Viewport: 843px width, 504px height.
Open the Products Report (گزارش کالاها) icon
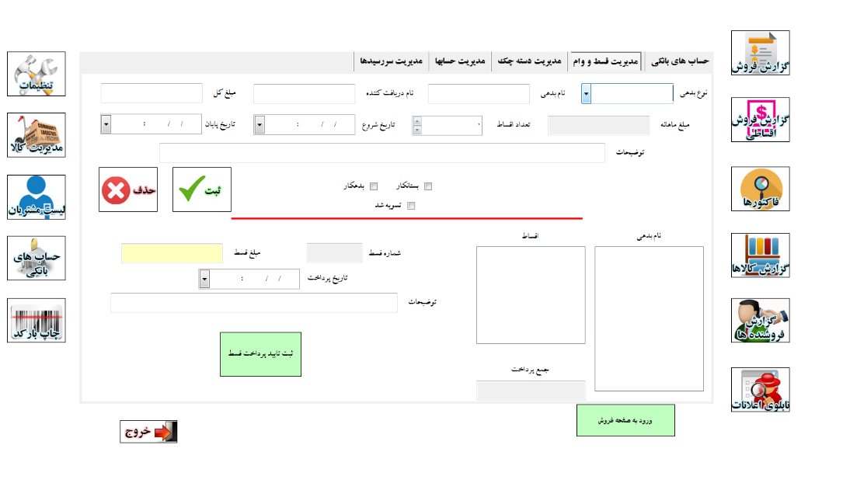[760, 255]
